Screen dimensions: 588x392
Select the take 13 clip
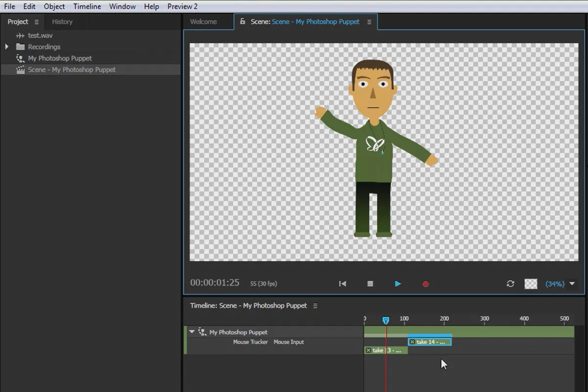click(x=386, y=350)
